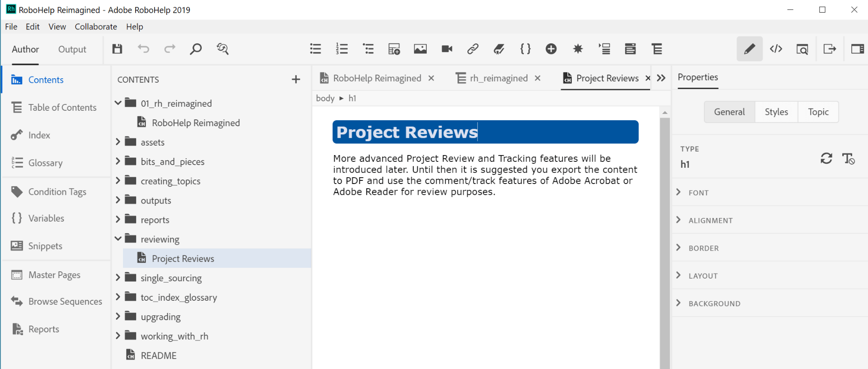
Task: Insert a numbered list
Action: point(342,49)
